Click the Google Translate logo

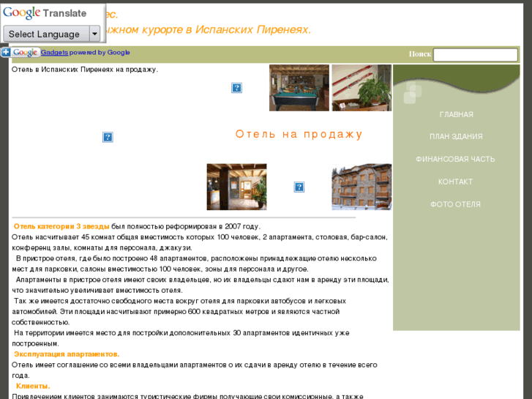click(45, 13)
